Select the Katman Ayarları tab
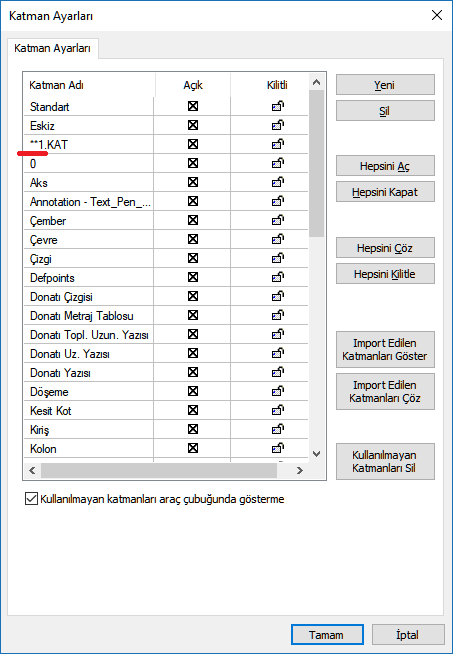This screenshot has height=654, width=453. coord(52,48)
